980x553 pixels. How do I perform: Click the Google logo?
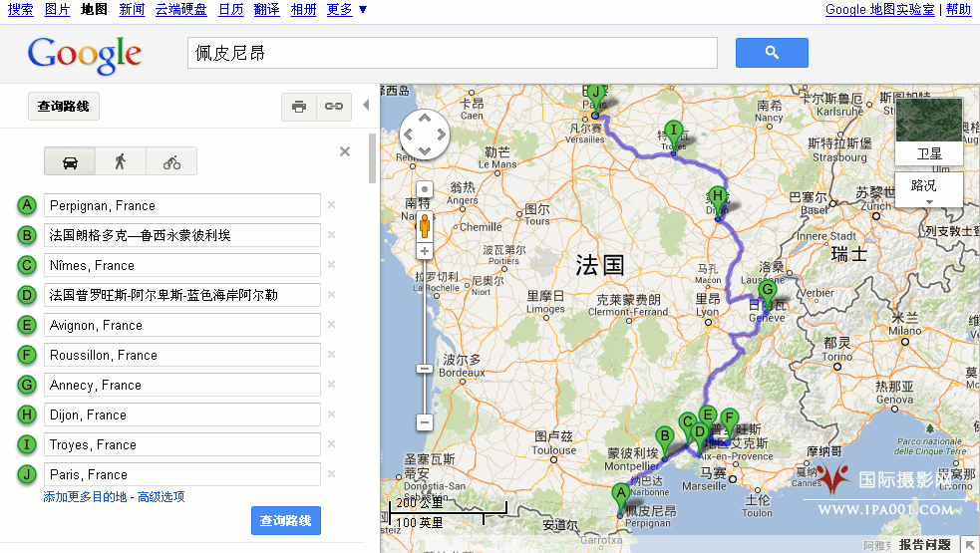pyautogui.click(x=85, y=55)
